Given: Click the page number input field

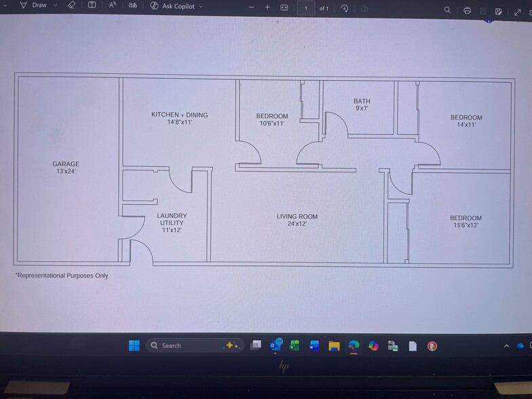Looking at the screenshot, I should click(305, 9).
